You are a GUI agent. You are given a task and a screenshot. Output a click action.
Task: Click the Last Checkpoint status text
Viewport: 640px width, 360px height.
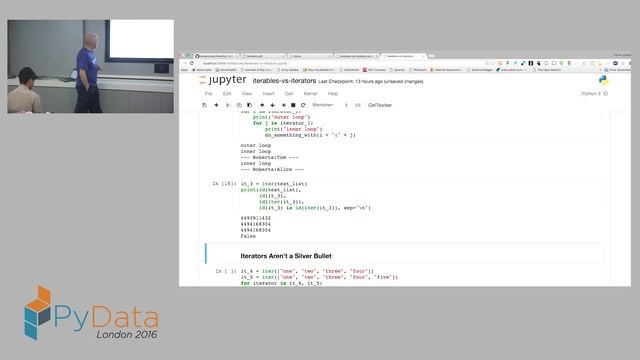[371, 82]
